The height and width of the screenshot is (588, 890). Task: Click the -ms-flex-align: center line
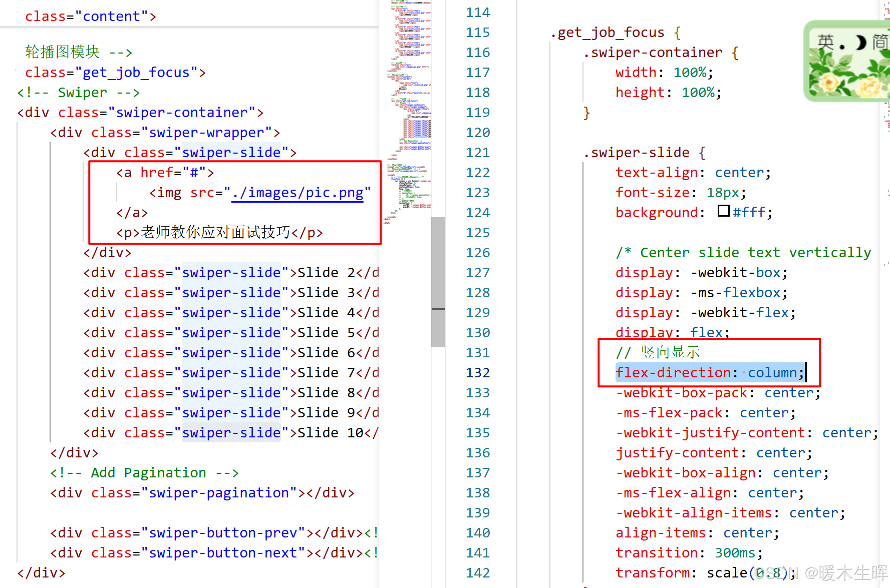[710, 493]
